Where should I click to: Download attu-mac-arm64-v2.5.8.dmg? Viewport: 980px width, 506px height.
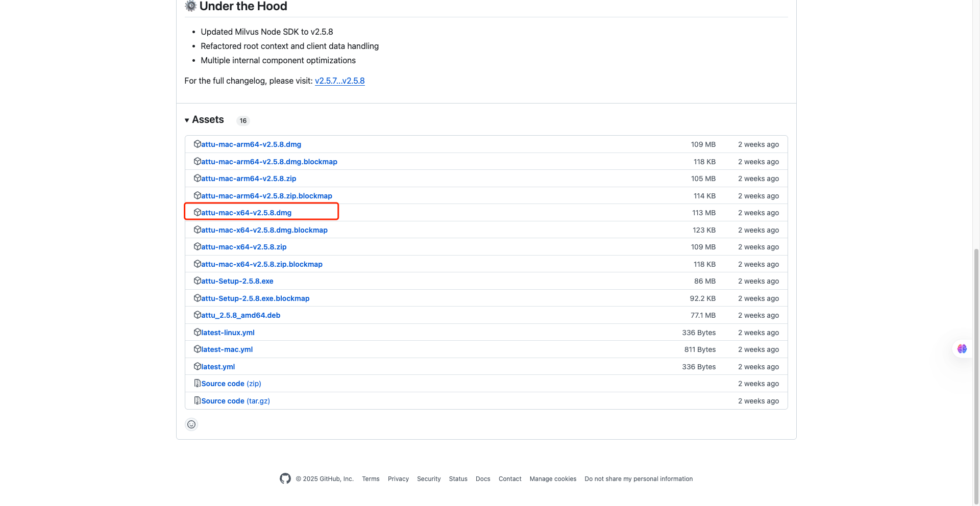(251, 144)
